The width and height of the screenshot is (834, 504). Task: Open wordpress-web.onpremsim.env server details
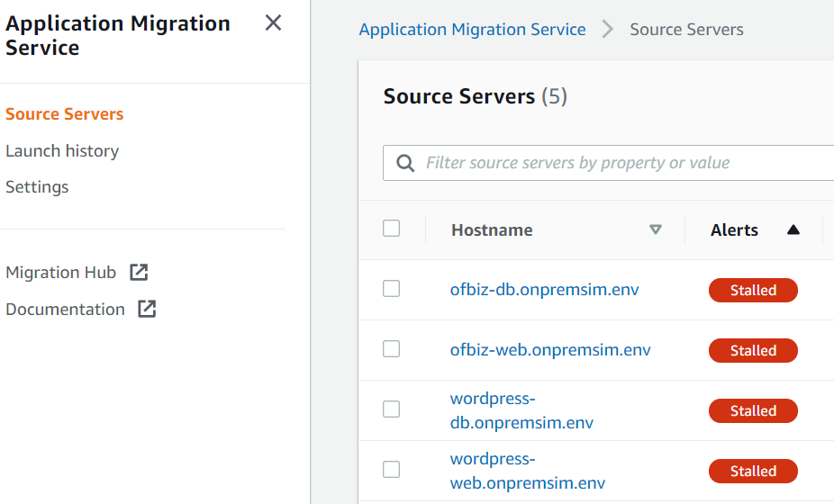(x=528, y=471)
